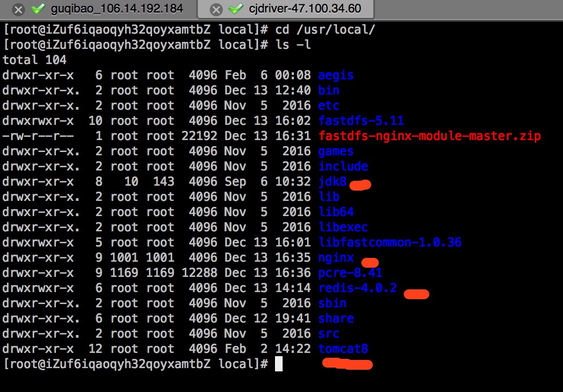The width and height of the screenshot is (563, 392).
Task: Click the time 14:22 in tomcat8 row
Action: (292, 349)
